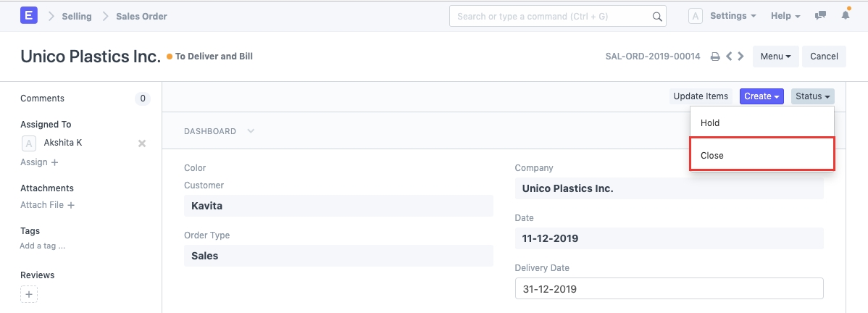The image size is (868, 313).
Task: Open the Settings dropdown
Action: pos(733,15)
